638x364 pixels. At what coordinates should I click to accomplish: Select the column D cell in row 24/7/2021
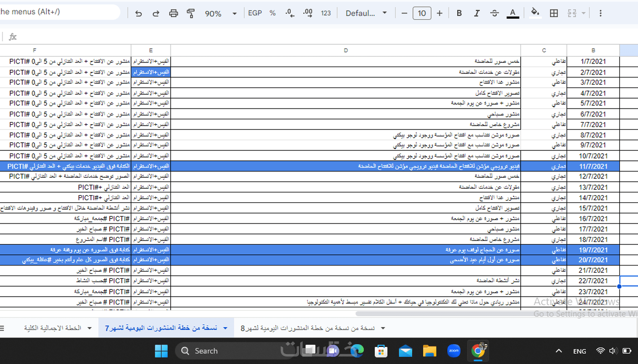[x=346, y=302]
